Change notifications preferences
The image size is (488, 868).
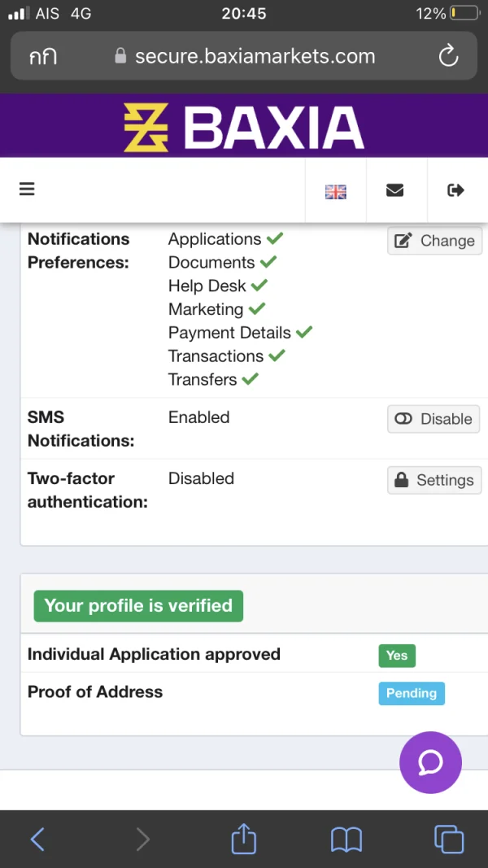434,241
